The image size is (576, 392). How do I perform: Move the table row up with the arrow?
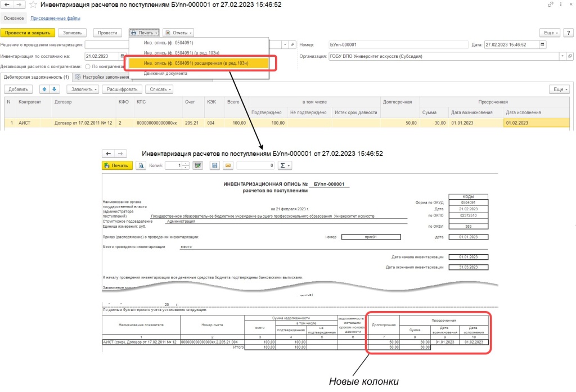tap(44, 89)
